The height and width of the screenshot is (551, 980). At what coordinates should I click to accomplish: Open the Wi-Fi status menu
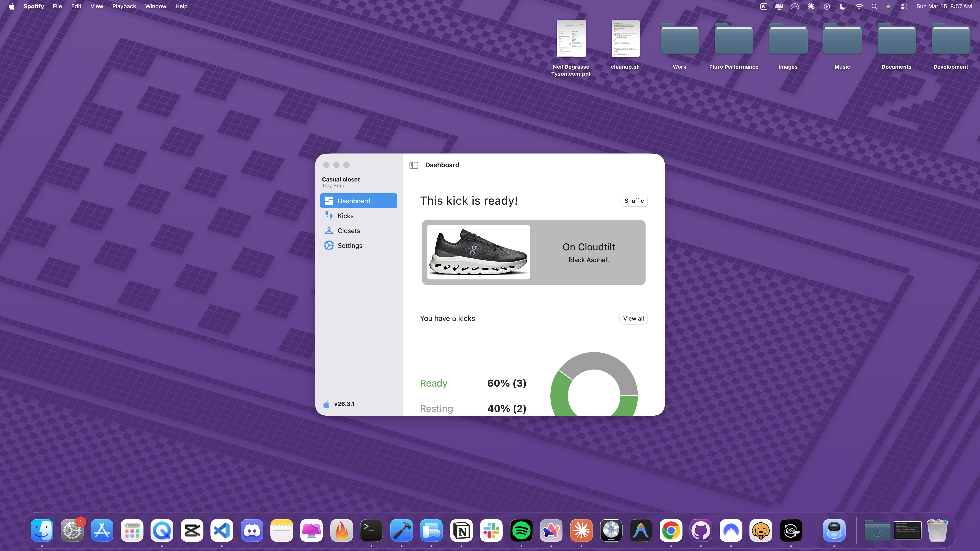click(859, 7)
